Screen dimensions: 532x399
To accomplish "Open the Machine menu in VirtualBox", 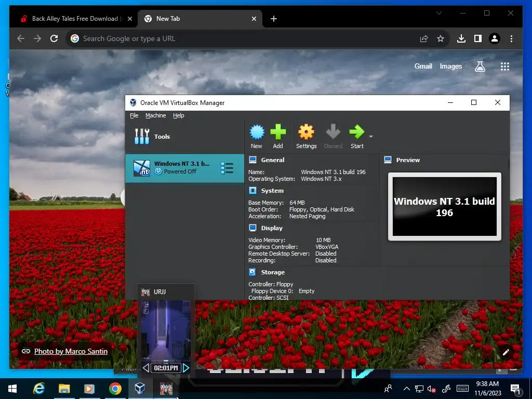I will click(156, 115).
